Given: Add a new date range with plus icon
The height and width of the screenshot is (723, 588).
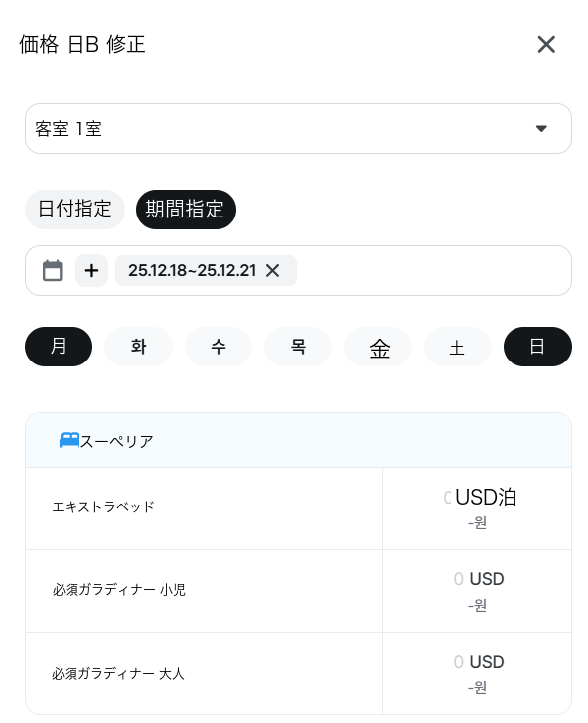Looking at the screenshot, I should pos(91,271).
